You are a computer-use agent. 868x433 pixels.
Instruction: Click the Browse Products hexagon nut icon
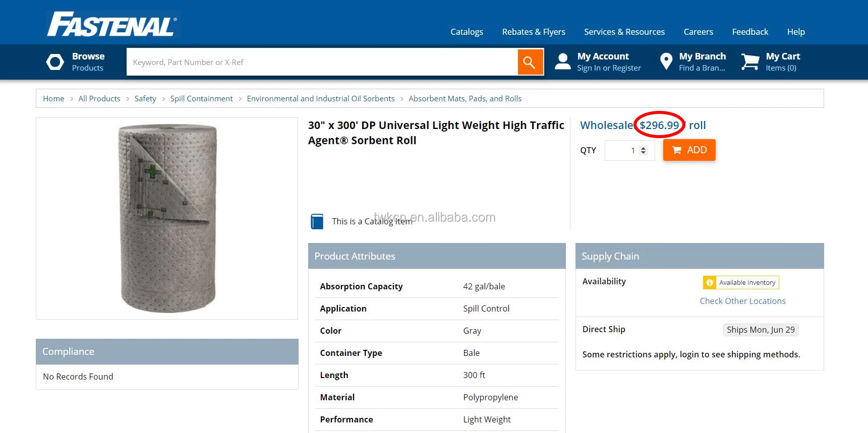(x=55, y=62)
